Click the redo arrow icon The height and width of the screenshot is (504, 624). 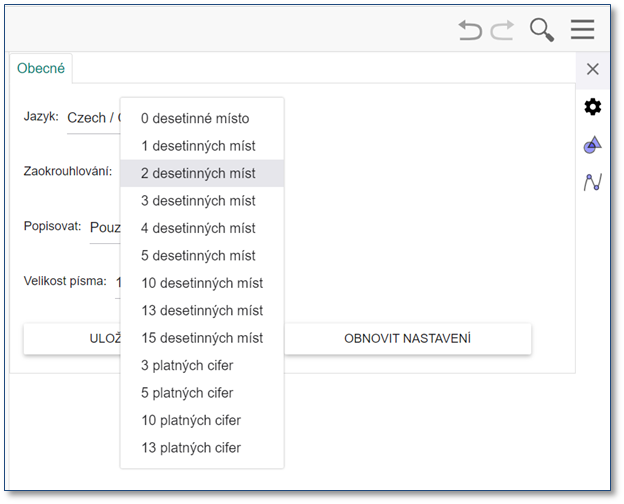pyautogui.click(x=502, y=30)
